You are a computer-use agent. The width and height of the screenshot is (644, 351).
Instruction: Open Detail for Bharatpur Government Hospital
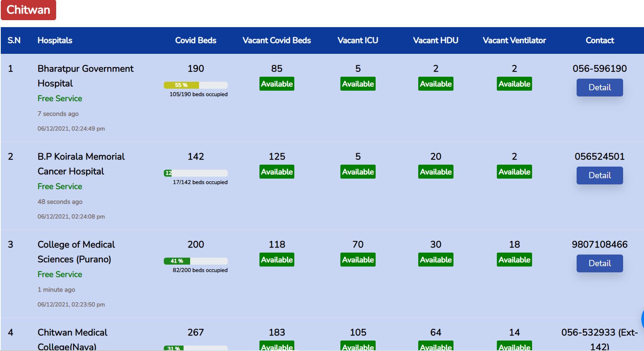pos(599,88)
